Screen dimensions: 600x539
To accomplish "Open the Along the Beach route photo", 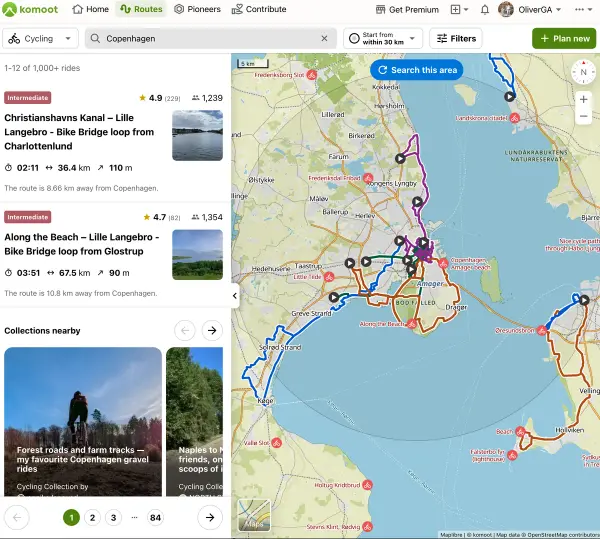I will 197,255.
